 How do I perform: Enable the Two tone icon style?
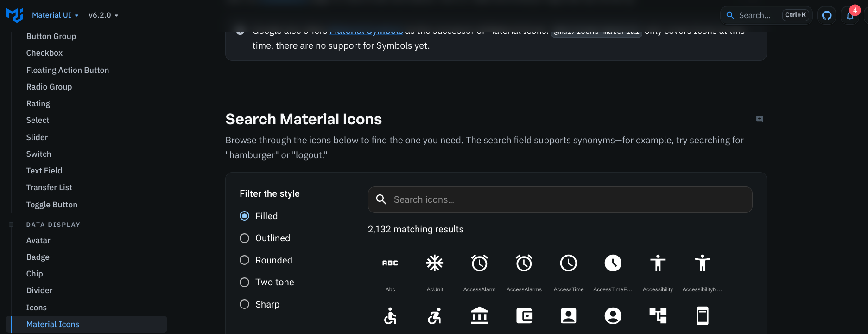[x=244, y=282]
